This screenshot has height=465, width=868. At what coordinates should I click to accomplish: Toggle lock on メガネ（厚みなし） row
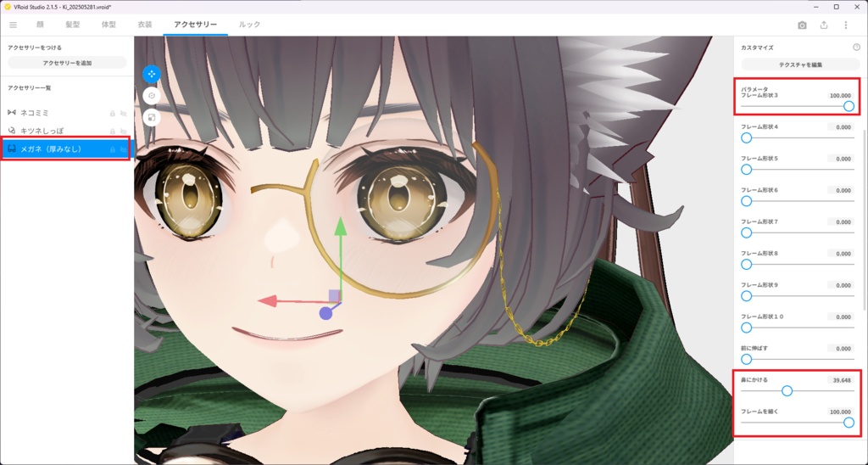click(x=113, y=149)
